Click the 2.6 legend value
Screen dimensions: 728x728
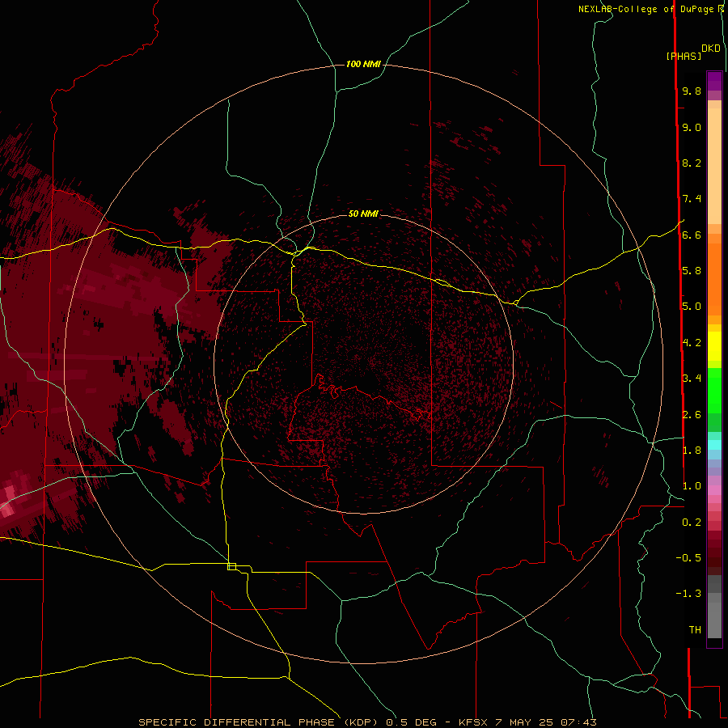(692, 415)
